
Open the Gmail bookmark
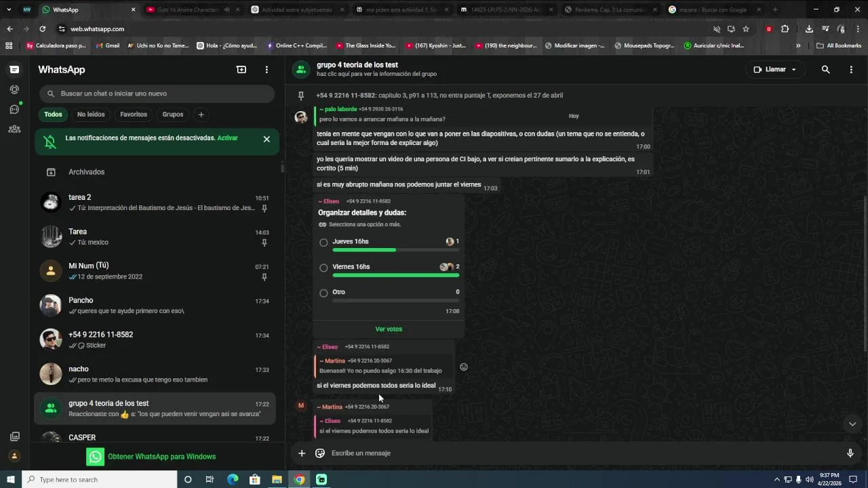(x=107, y=45)
